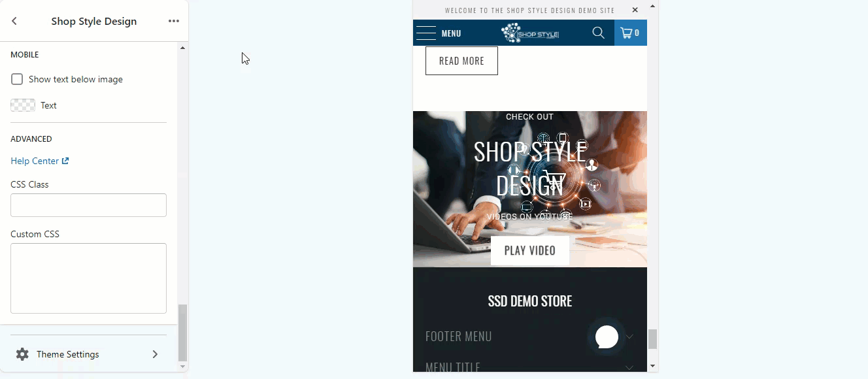Expand the Footer Menu section
The image size is (868, 379).
pyautogui.click(x=529, y=337)
